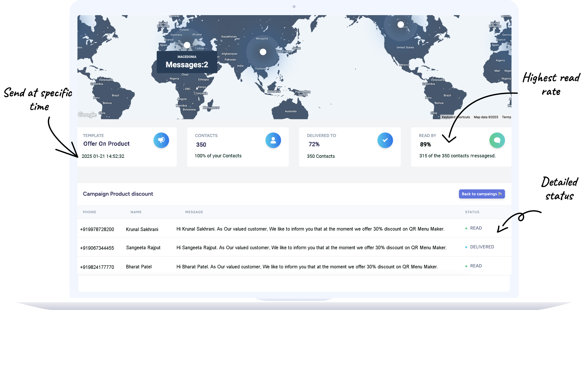Select the Krunal Sakhrani table row name
588x378 pixels.
pos(142,229)
